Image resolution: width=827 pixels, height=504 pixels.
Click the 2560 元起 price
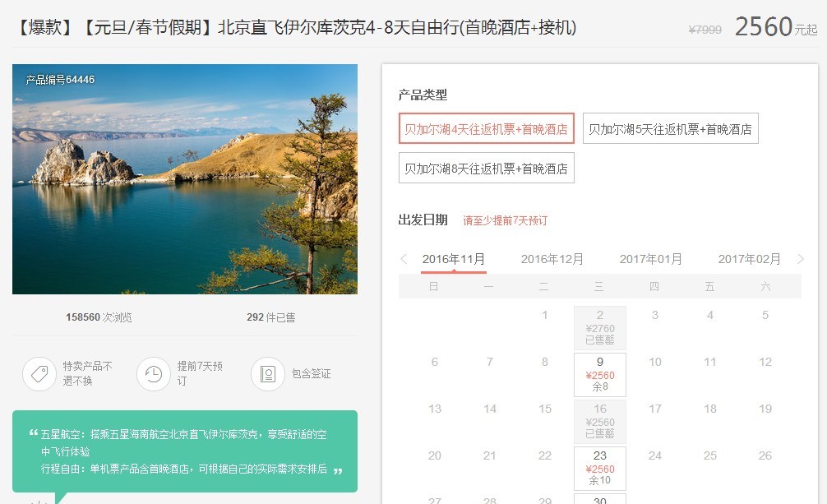[x=776, y=26]
